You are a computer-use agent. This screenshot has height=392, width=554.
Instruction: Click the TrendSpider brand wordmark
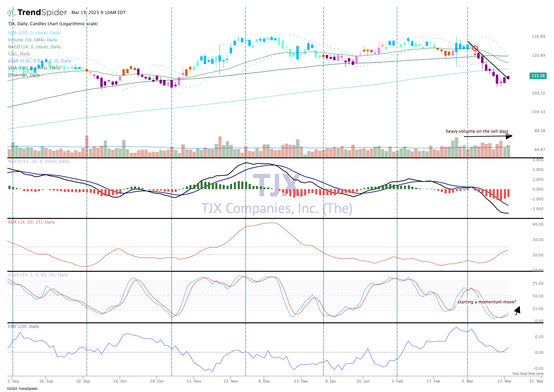point(42,13)
